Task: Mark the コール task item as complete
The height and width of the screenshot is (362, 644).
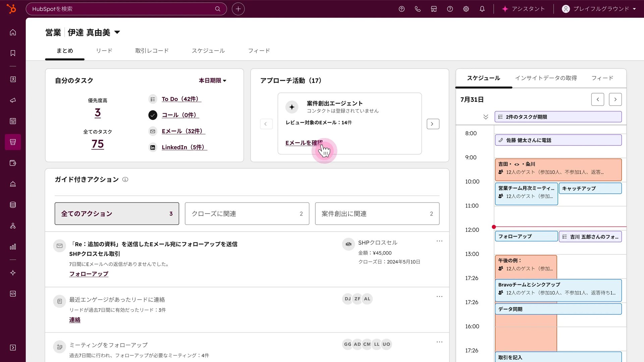Action: click(153, 115)
